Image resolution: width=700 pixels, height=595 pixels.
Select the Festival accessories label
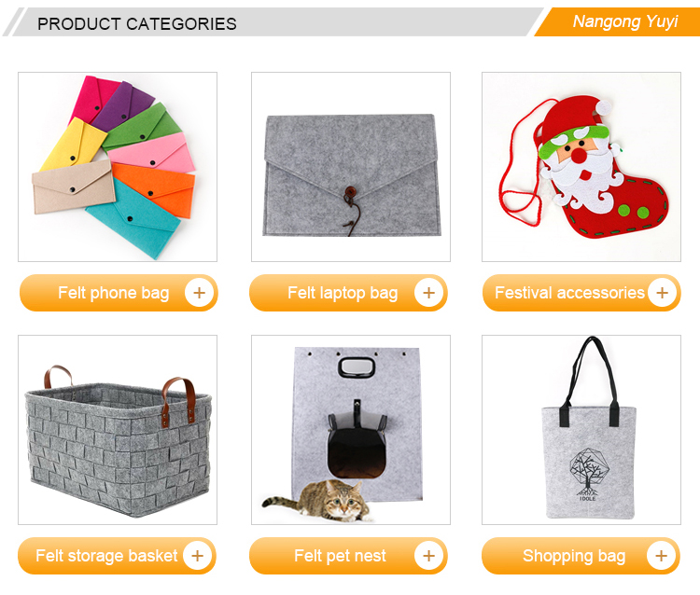(x=569, y=293)
